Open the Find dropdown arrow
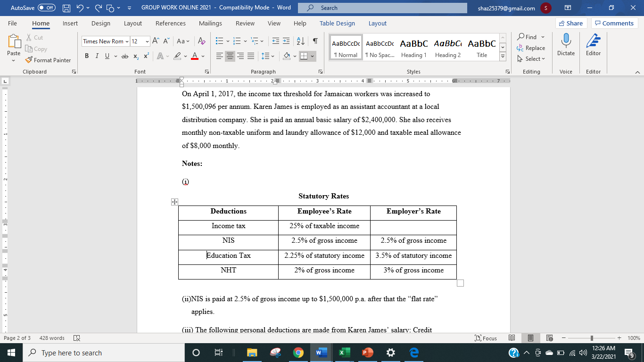Screen dimensions: 644x362 [x=543, y=37]
